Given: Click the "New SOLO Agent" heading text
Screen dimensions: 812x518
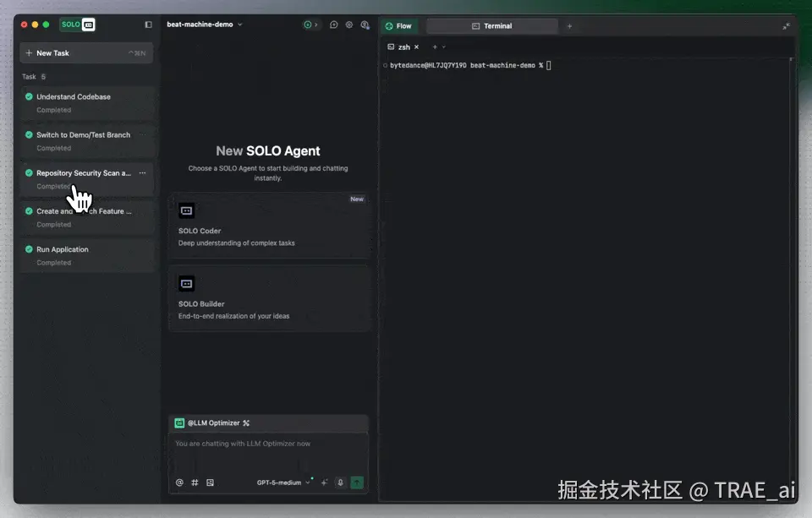Looking at the screenshot, I should click(268, 150).
